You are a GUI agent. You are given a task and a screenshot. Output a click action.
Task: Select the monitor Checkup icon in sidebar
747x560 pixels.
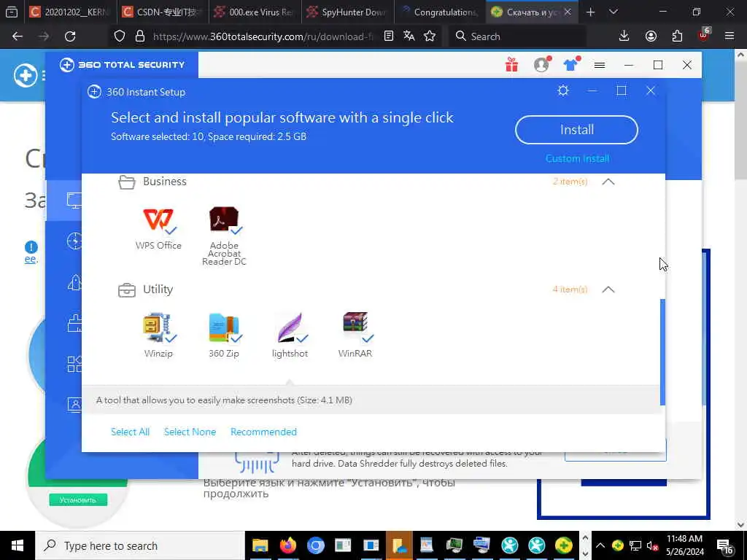[x=74, y=201]
